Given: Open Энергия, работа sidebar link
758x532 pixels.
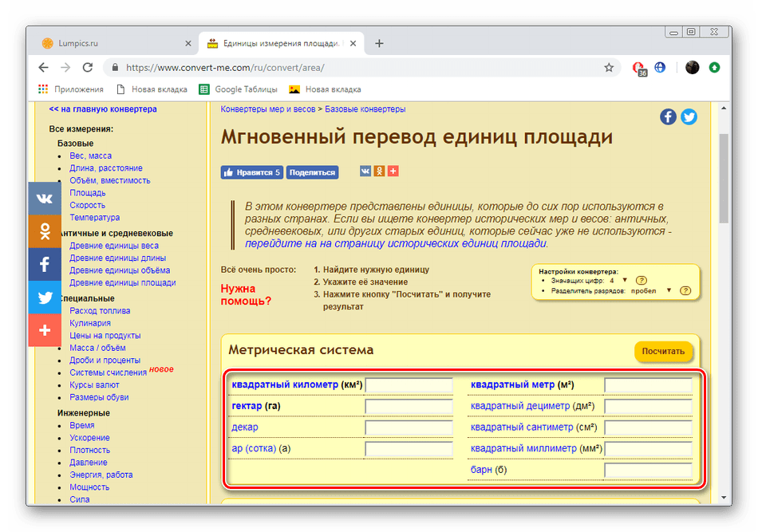Looking at the screenshot, I should tap(101, 475).
